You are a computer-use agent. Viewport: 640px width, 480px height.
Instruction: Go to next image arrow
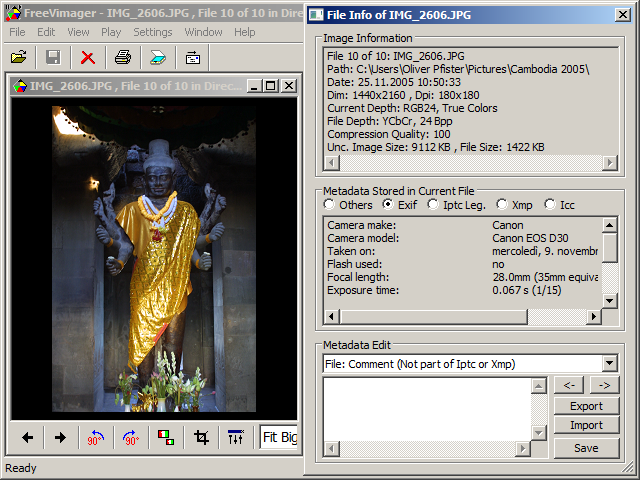click(61, 437)
